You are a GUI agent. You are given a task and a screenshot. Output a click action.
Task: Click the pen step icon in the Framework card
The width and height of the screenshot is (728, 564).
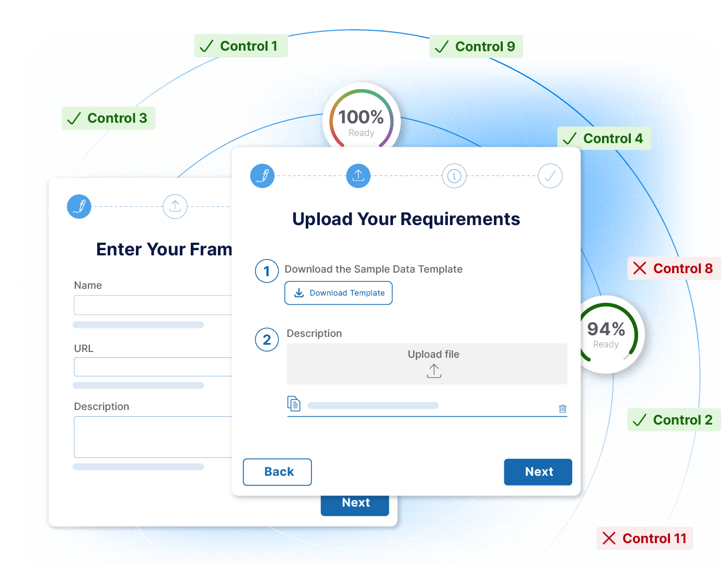click(x=79, y=206)
